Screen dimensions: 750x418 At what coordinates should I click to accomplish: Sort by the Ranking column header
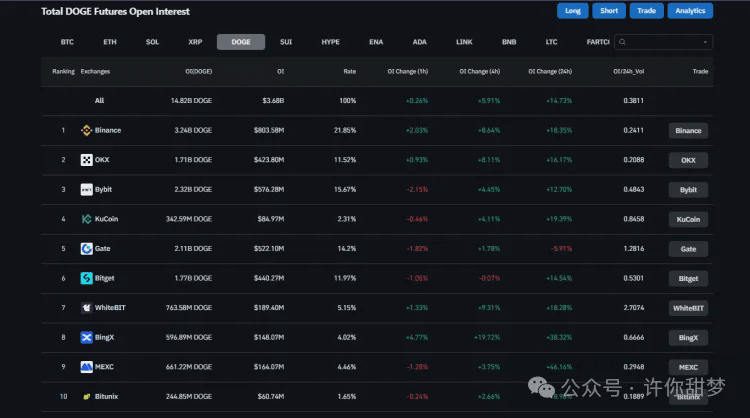click(x=63, y=71)
